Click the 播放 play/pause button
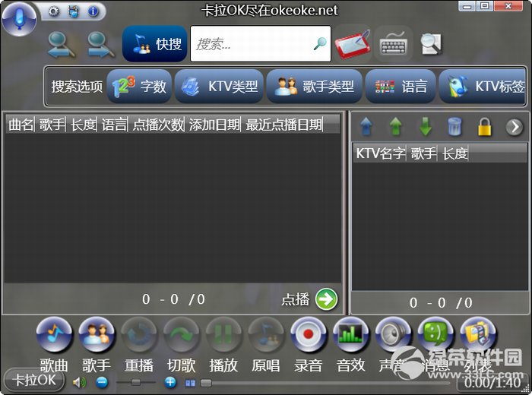Viewport: 532px width, 395px height. click(x=223, y=335)
